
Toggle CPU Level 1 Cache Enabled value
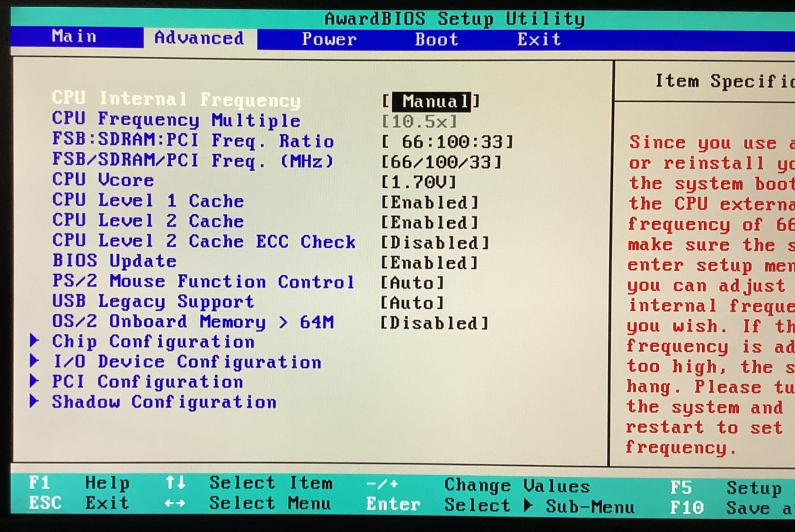430,202
